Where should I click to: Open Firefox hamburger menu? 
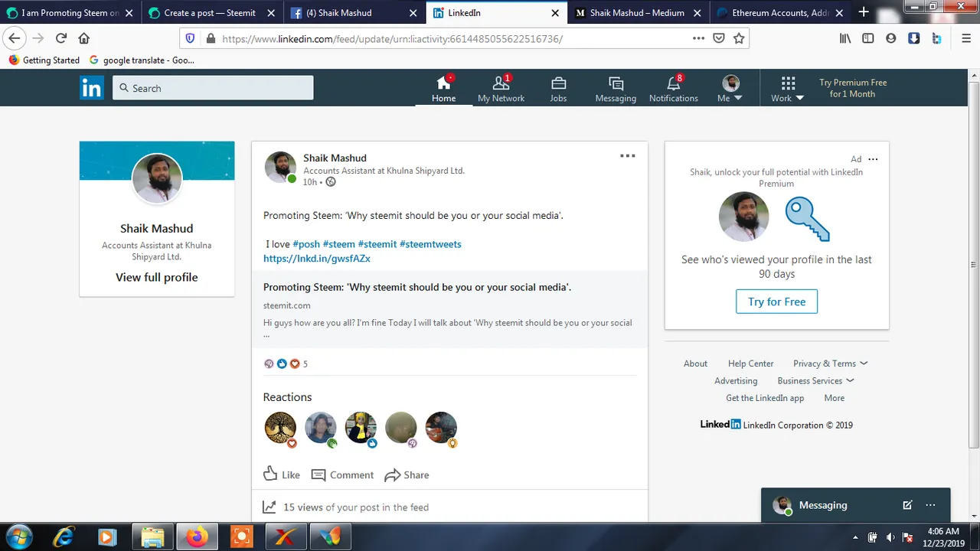pyautogui.click(x=966, y=38)
